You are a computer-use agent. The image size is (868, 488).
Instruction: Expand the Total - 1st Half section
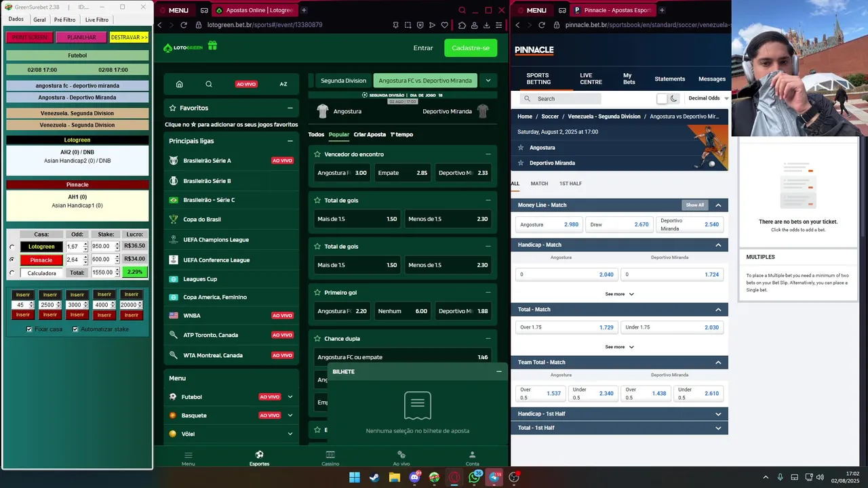click(718, 428)
